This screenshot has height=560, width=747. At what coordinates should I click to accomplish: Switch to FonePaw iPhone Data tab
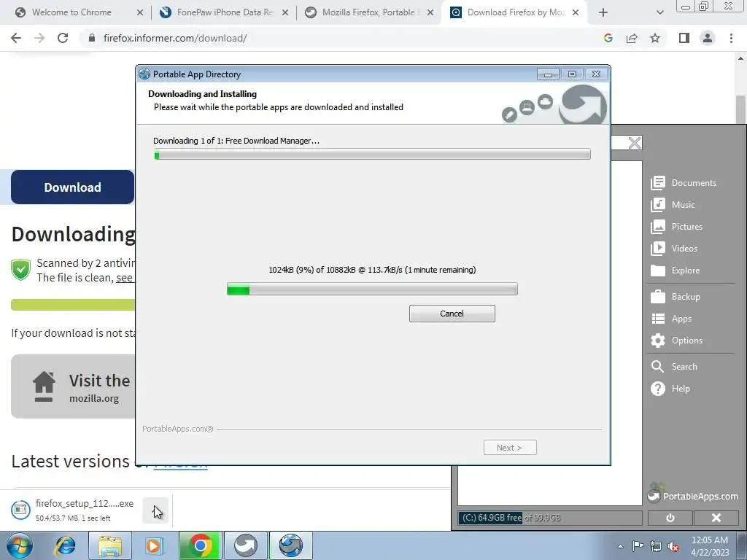pos(225,12)
